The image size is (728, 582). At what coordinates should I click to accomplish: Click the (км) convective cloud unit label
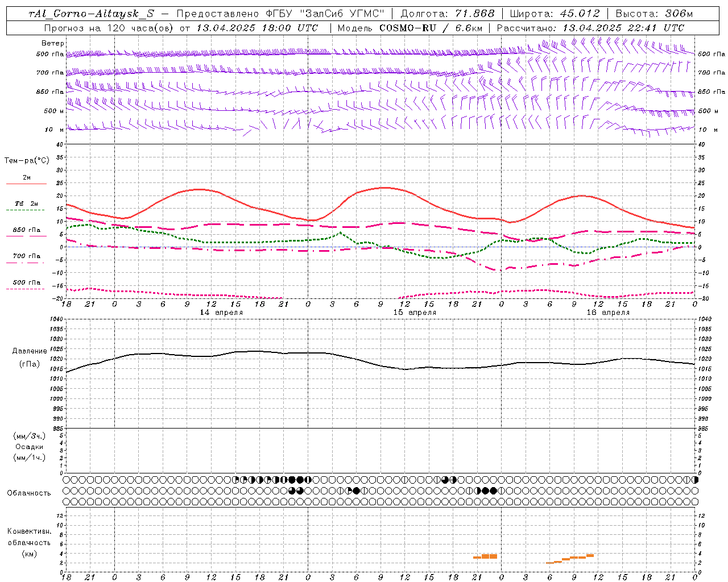(29, 554)
